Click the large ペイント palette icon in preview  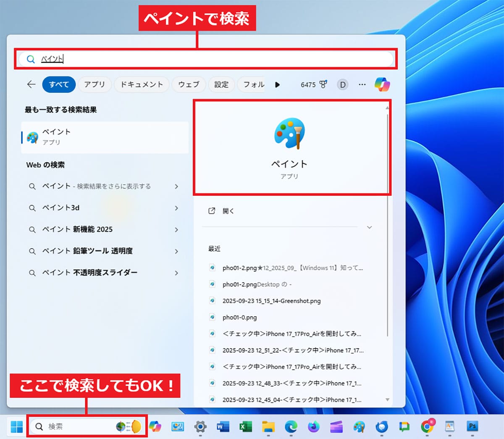point(289,133)
